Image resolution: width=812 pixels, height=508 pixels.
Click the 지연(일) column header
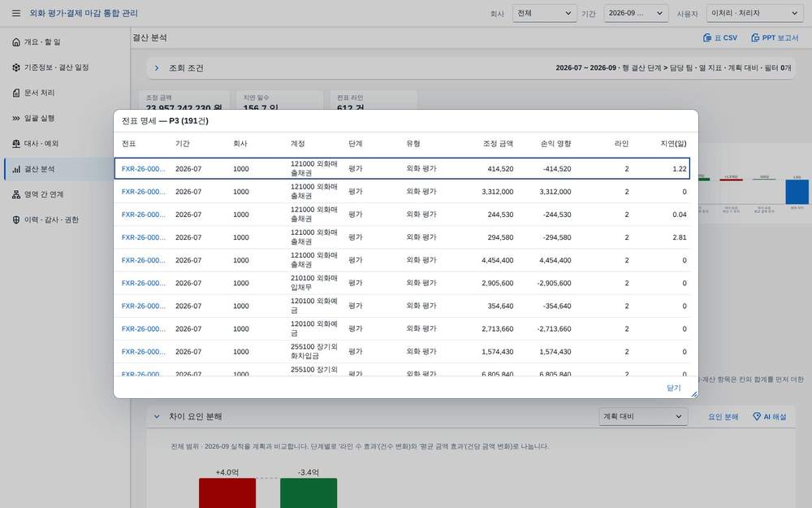673,144
